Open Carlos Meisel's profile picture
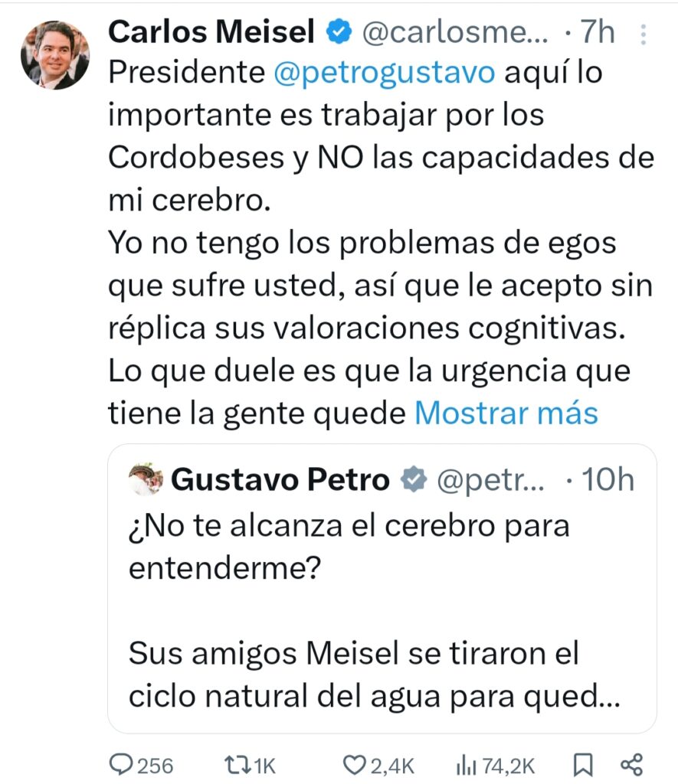This screenshot has width=678, height=784. [x=55, y=55]
